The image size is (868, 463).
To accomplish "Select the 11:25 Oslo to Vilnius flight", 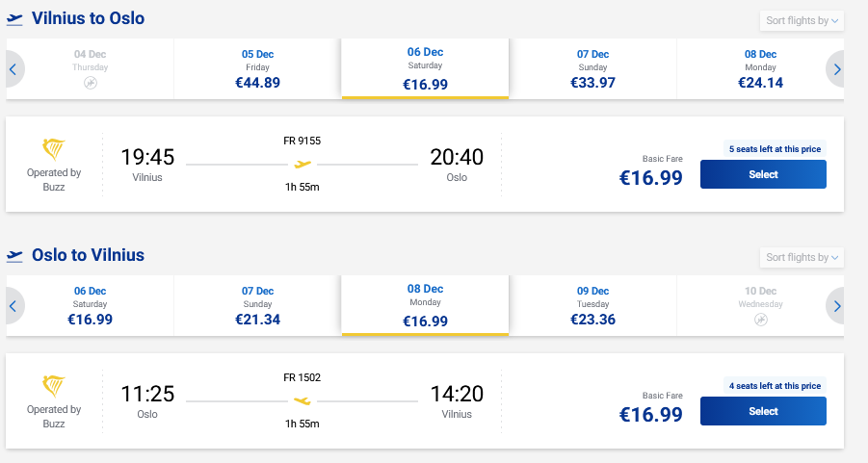I will [x=762, y=411].
